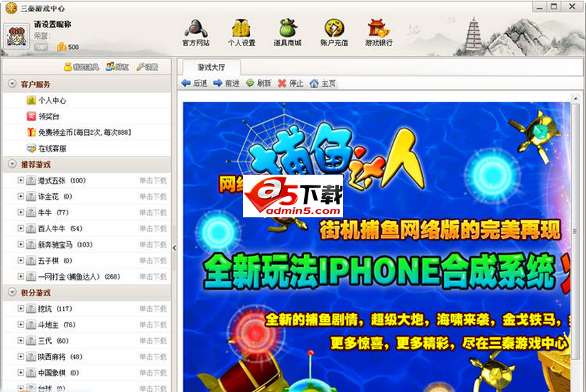Expand the 挖坑 (117) tree node

click(21, 309)
